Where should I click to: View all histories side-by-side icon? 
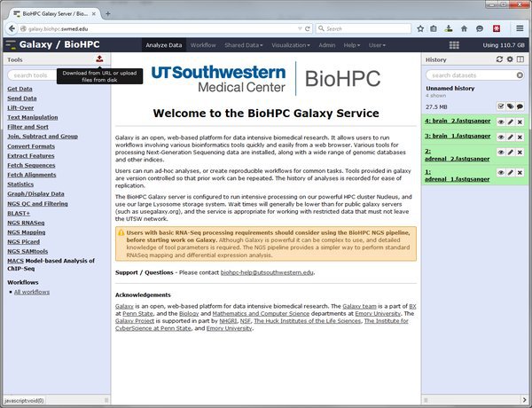click(520, 59)
